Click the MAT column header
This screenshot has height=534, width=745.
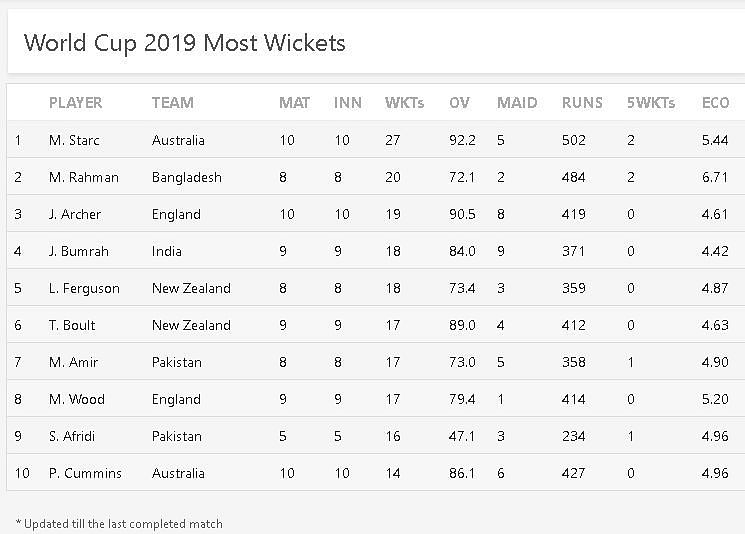click(x=294, y=103)
